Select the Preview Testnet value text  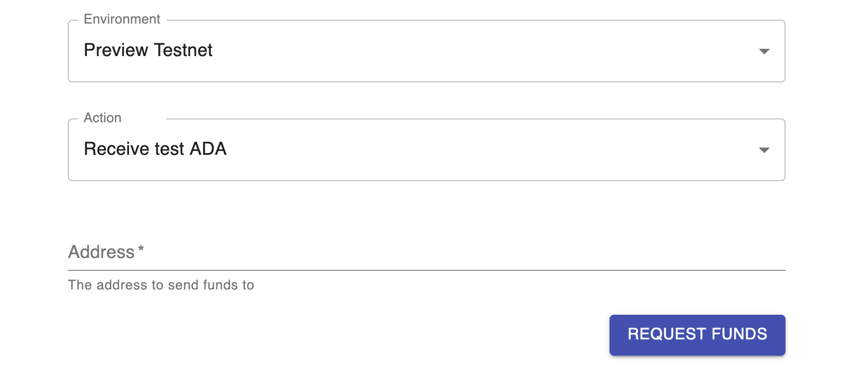[148, 50]
